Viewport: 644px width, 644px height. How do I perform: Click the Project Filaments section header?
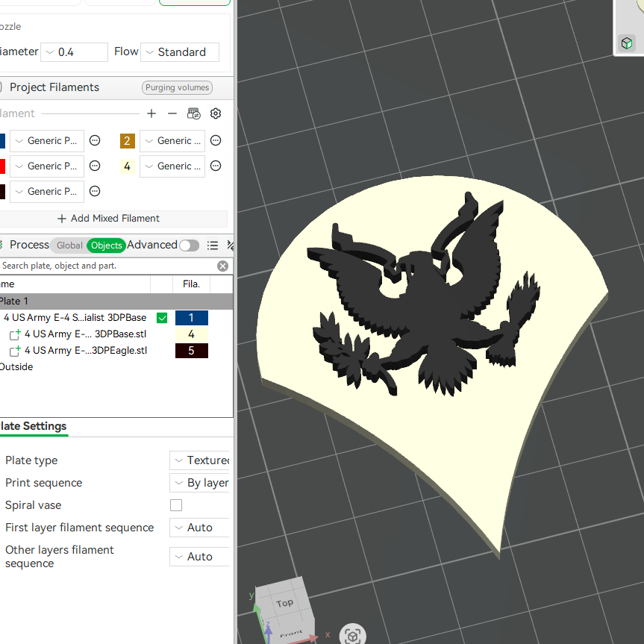54,87
